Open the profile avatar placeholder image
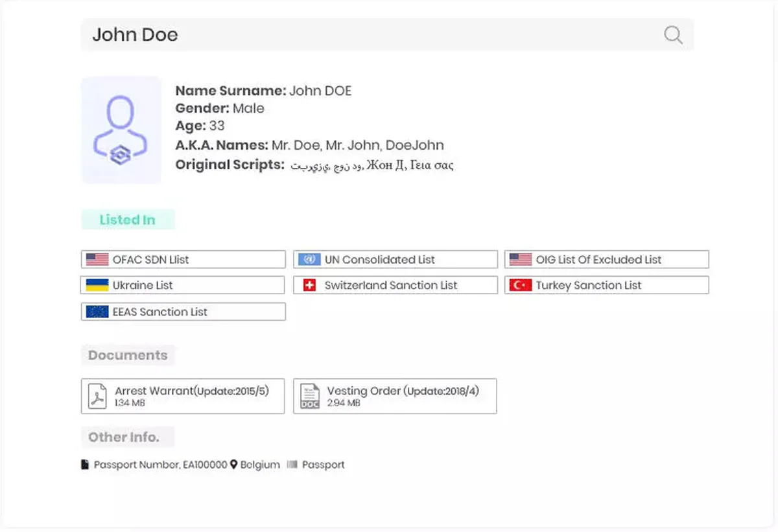The height and width of the screenshot is (532, 778). 121,130
